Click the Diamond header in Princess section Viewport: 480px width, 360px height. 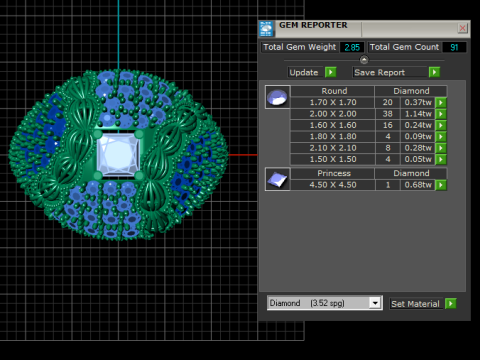(411, 173)
